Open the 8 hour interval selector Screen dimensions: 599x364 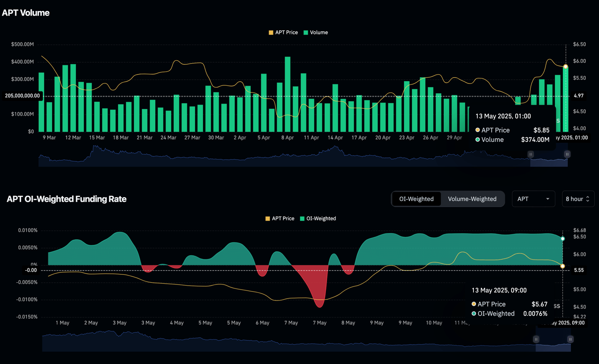pos(575,199)
